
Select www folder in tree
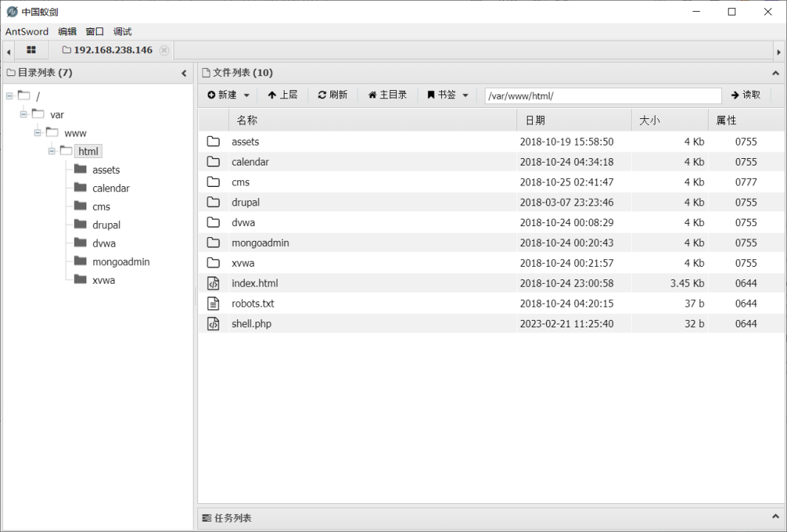75,133
